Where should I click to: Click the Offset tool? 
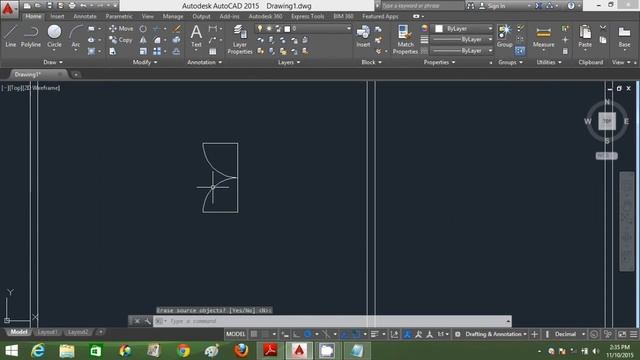176,51
